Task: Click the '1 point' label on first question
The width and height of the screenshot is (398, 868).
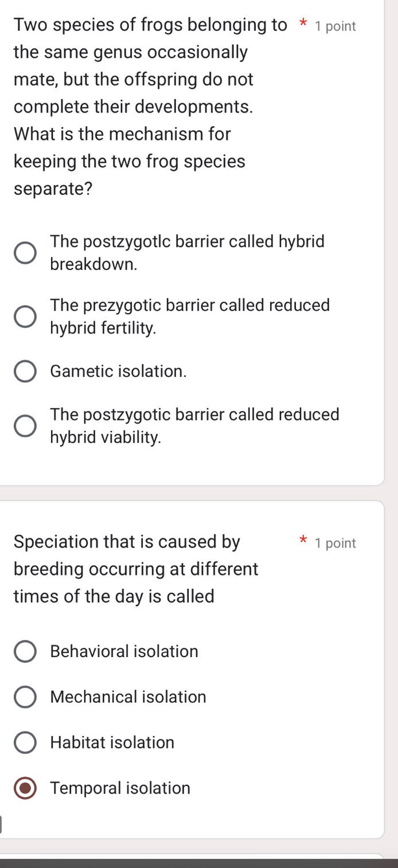Action: coord(336,26)
